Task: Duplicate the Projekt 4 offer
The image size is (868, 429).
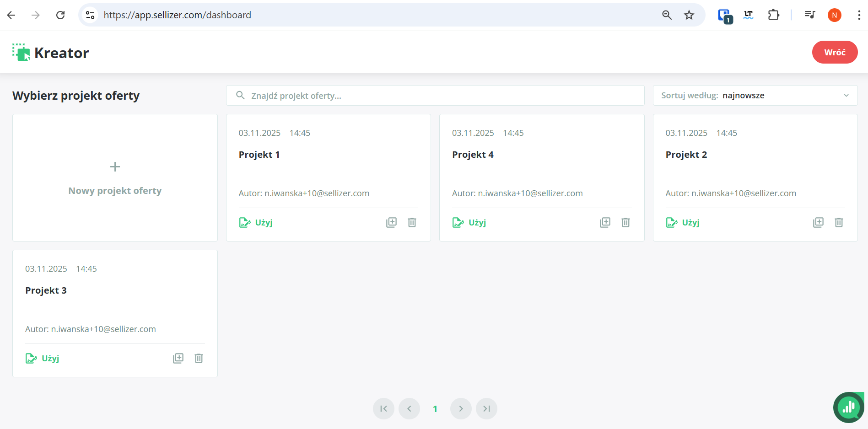Action: [605, 222]
